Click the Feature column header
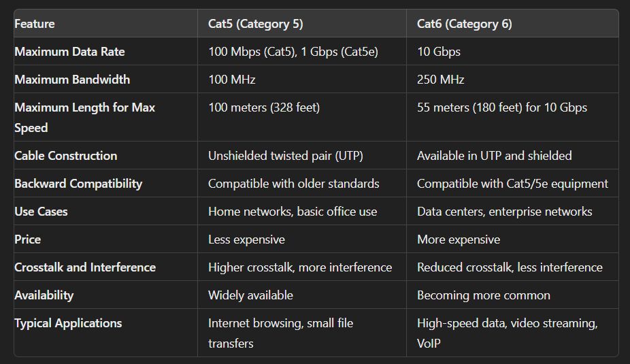Screen dimensions: 630x364 (35, 24)
